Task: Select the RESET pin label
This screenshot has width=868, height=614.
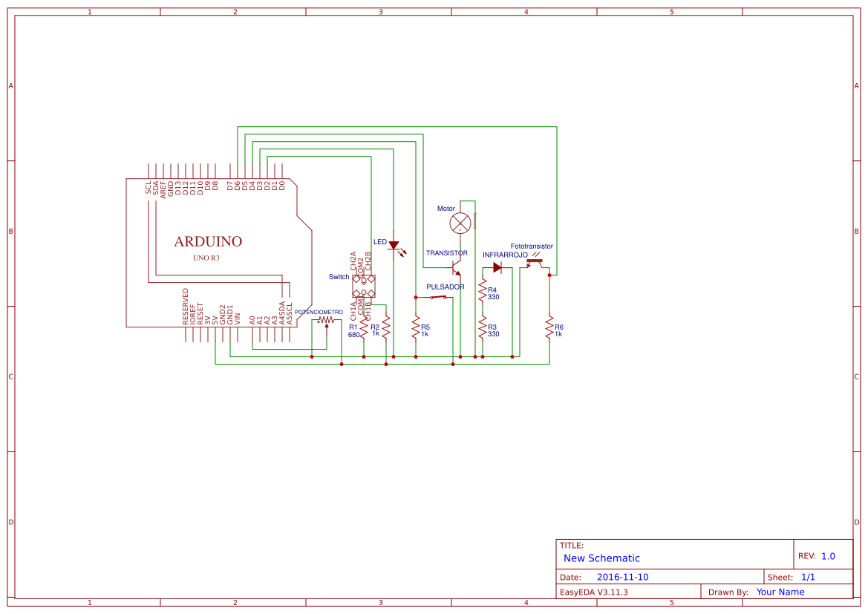Action: [x=200, y=313]
